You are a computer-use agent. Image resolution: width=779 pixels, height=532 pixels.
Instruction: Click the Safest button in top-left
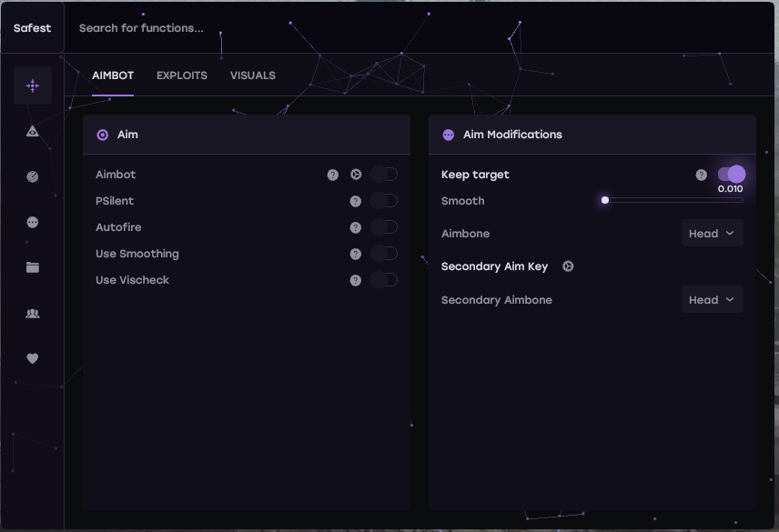pyautogui.click(x=33, y=28)
